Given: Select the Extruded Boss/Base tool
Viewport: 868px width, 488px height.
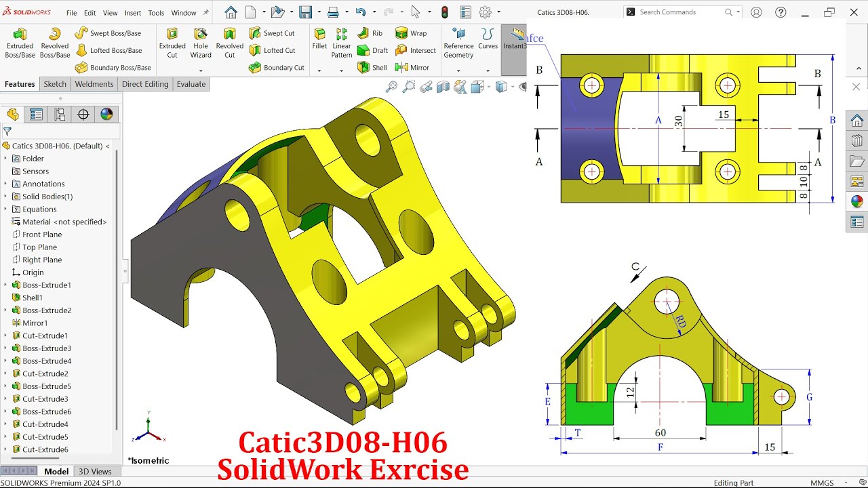Looking at the screenshot, I should [20, 43].
